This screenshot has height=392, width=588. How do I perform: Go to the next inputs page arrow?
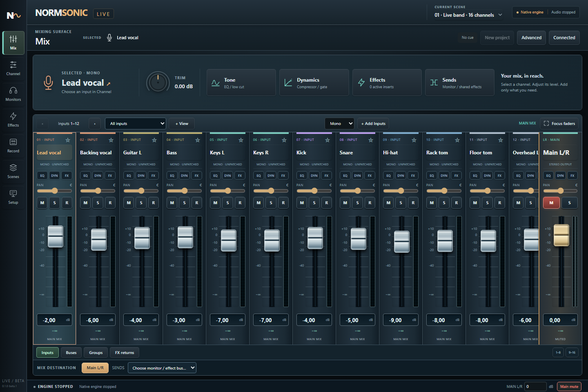pos(95,124)
